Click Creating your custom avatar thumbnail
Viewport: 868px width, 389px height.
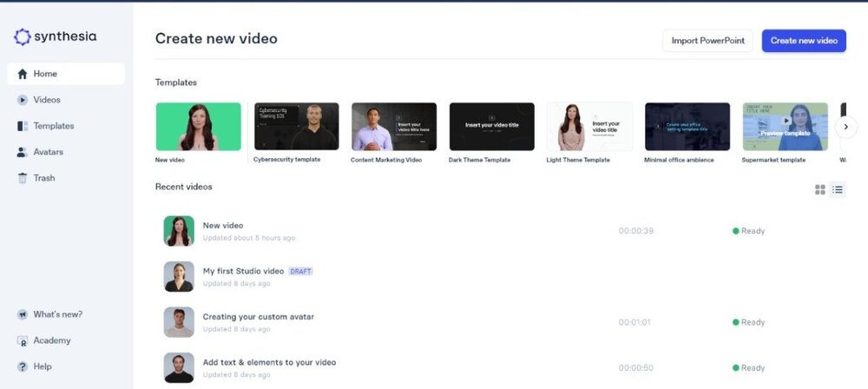179,322
